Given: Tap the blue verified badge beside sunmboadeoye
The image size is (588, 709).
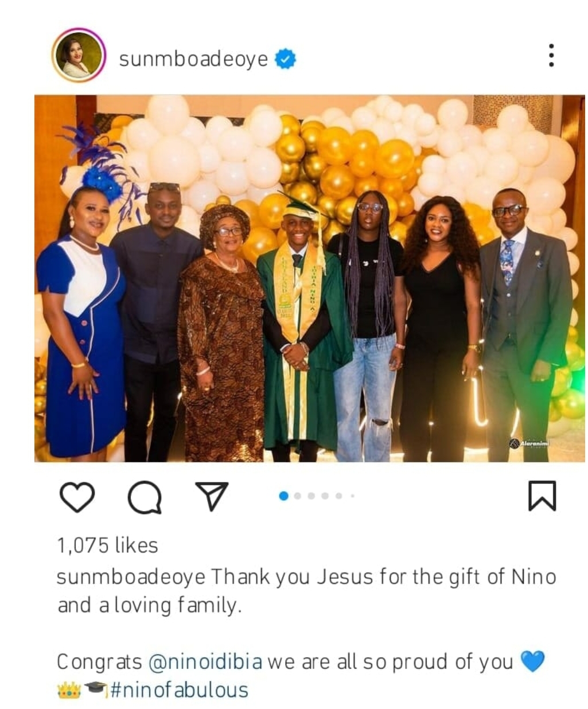Looking at the screenshot, I should pos(285,59).
